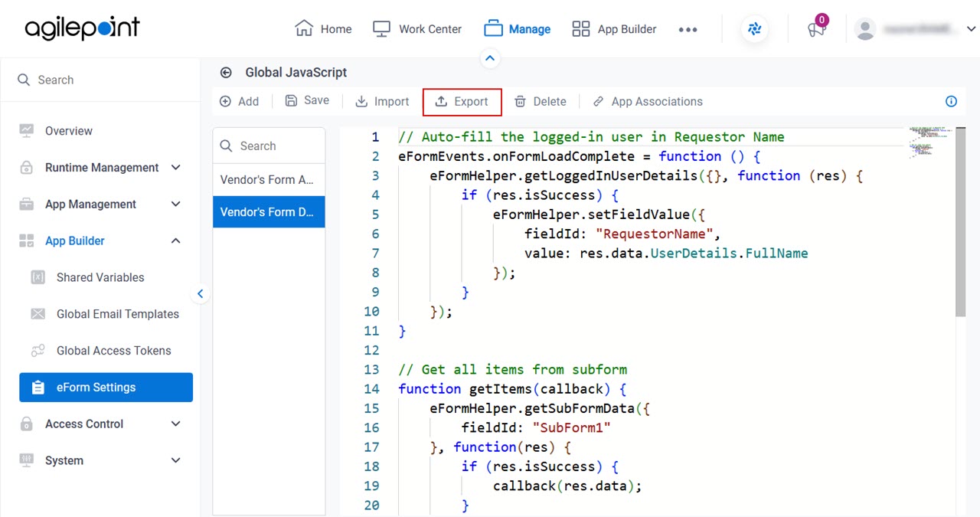
Task: Click the Global Email Templates envelope icon
Action: coord(38,314)
